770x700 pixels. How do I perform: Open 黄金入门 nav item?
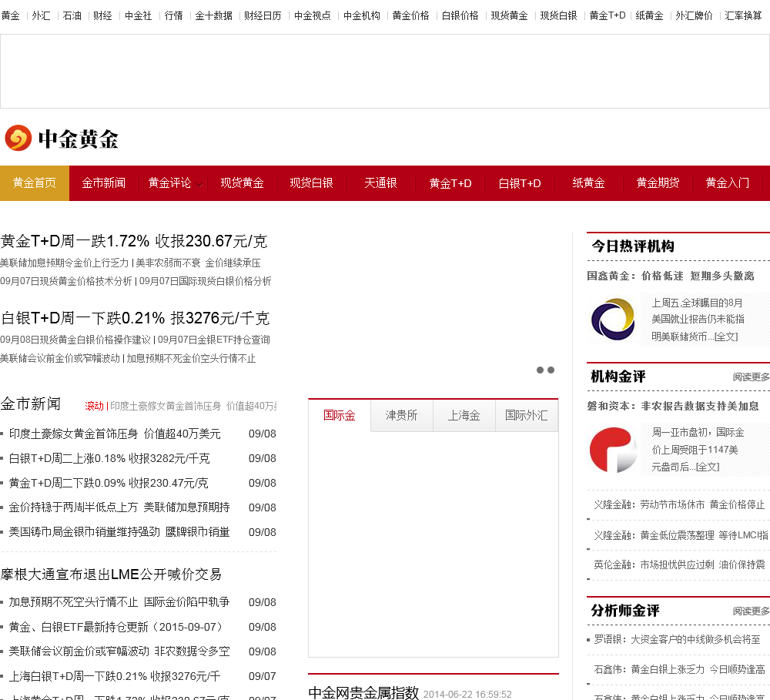coord(728,183)
